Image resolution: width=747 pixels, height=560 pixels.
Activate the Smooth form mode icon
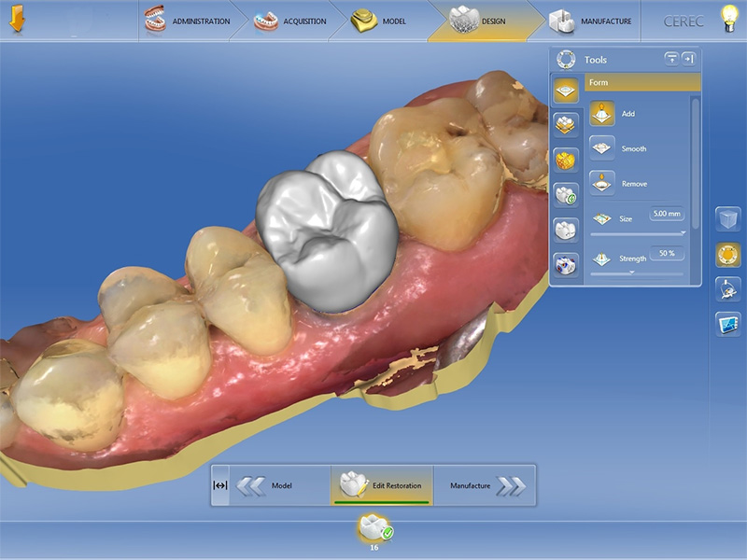pyautogui.click(x=601, y=148)
